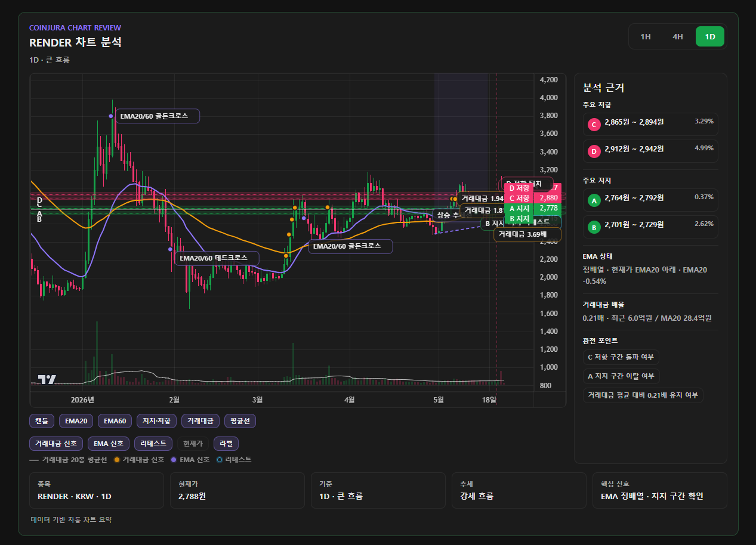Click the 0.37% distance value

704,197
